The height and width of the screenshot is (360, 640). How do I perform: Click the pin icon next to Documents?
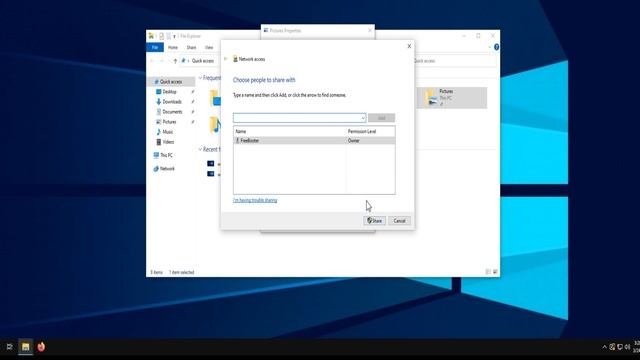(x=192, y=112)
